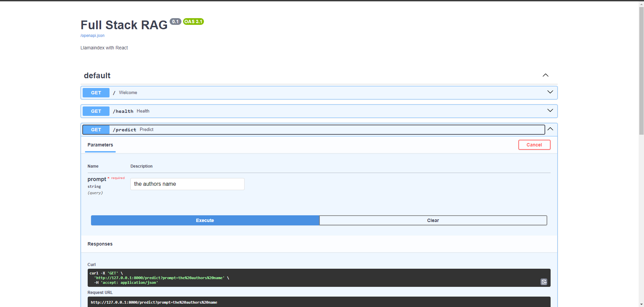Focus the prompt input field
This screenshot has height=307, width=644.
tap(187, 184)
